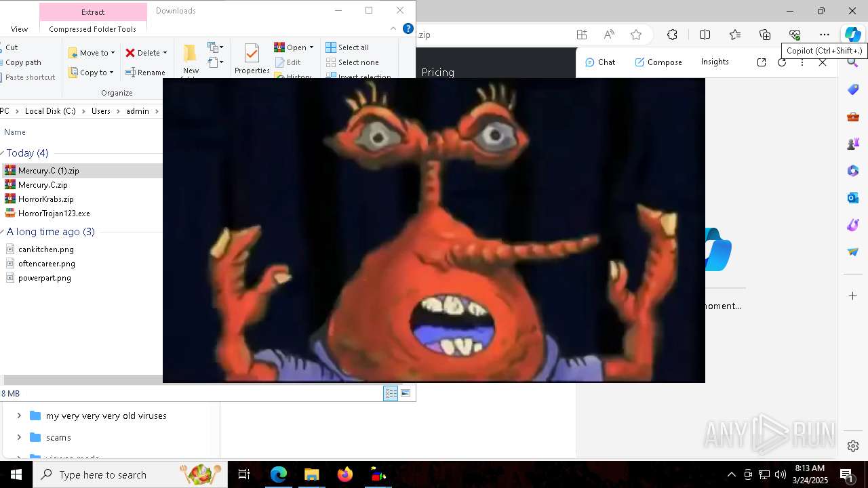Click Users in Explorer address breadcrumb

pos(101,111)
